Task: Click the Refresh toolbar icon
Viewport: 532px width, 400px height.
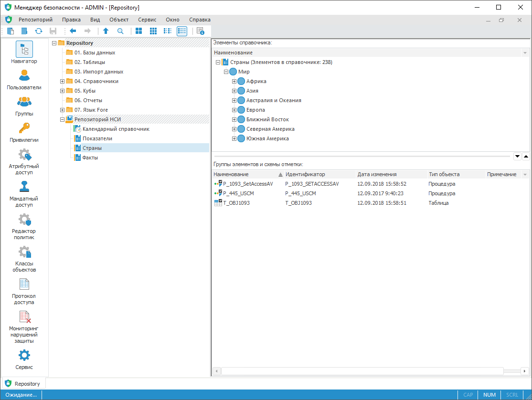Action: (x=39, y=31)
